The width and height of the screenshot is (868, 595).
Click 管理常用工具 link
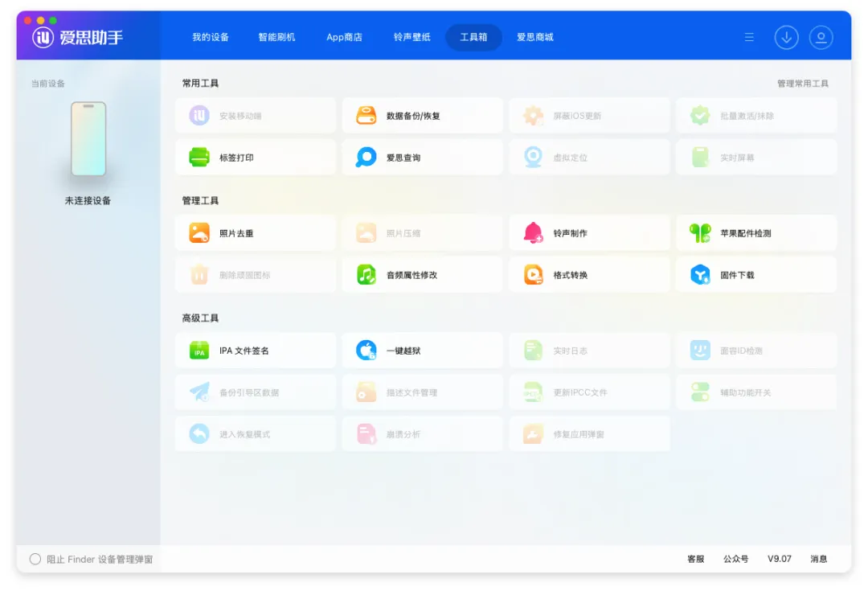point(803,84)
